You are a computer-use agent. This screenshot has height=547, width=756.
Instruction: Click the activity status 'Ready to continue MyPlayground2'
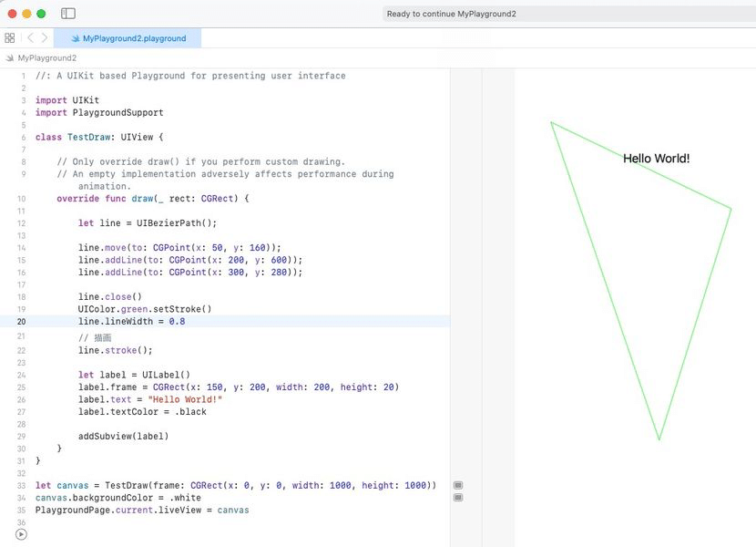tap(451, 14)
